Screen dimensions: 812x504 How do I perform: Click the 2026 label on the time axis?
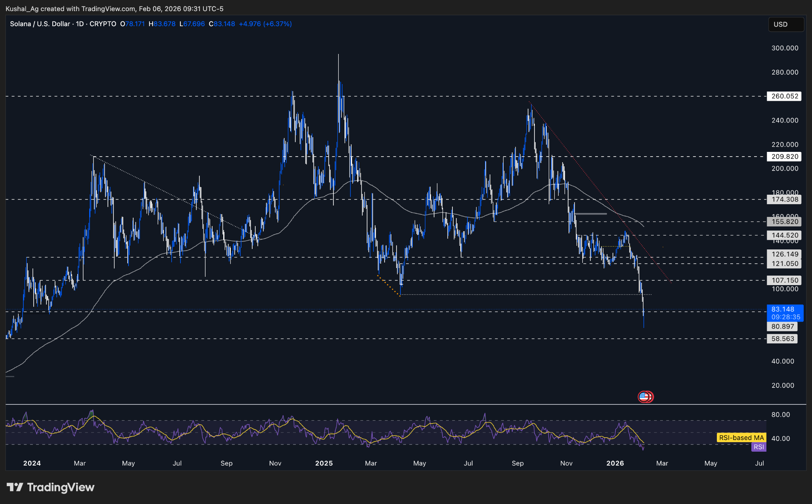point(615,463)
